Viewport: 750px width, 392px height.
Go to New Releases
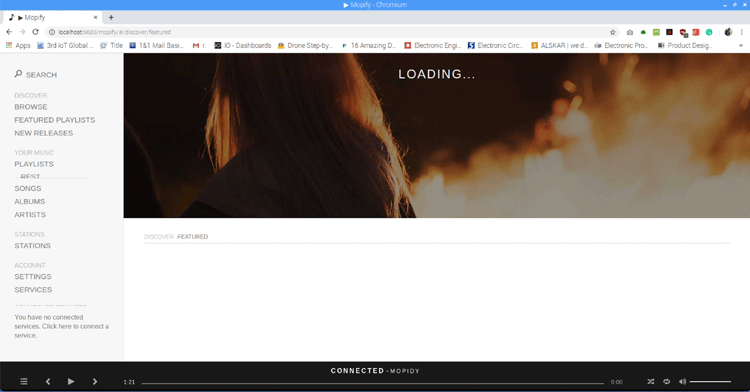pyautogui.click(x=44, y=133)
